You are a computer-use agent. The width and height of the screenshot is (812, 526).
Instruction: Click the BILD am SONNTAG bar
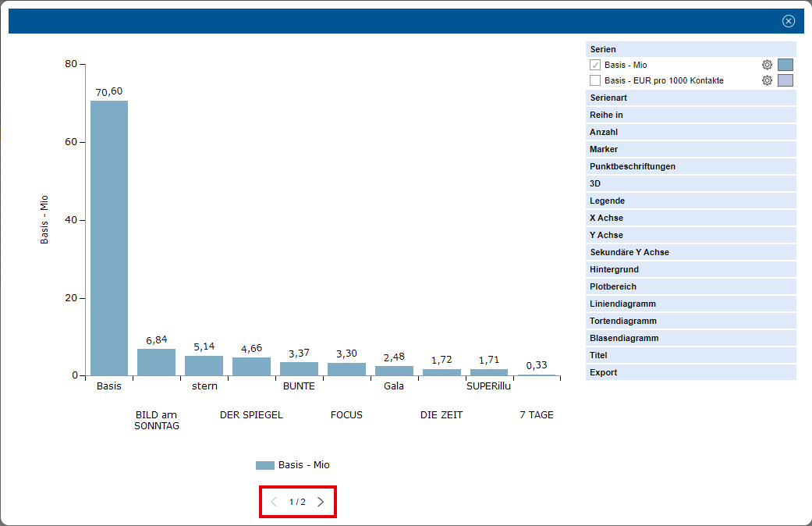157,362
